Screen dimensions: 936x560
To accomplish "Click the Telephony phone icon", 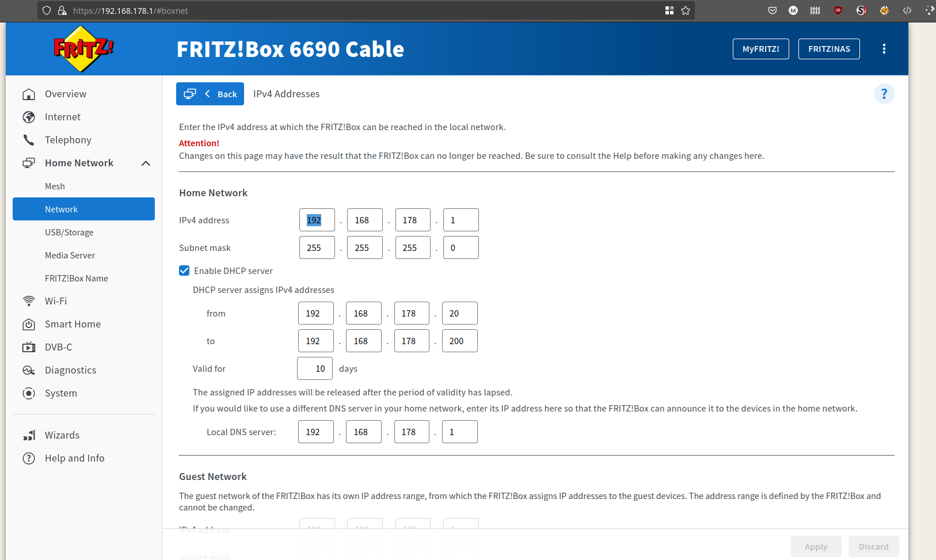I will [x=29, y=140].
